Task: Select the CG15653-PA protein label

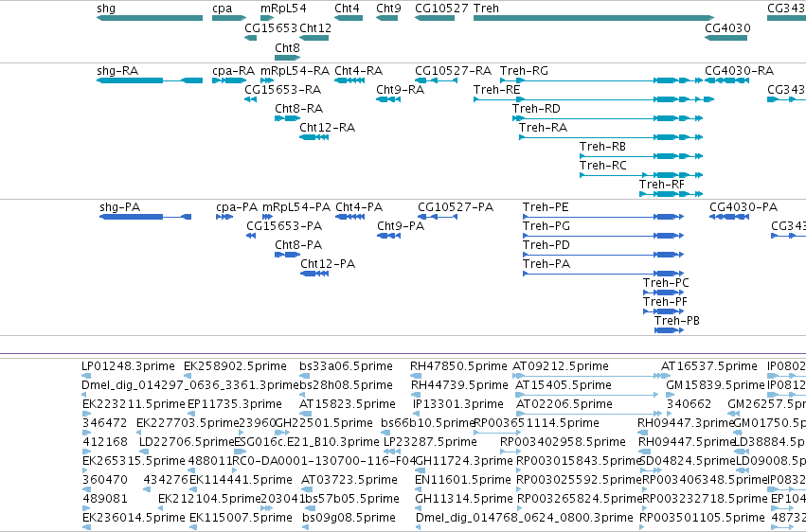Action: tap(284, 226)
